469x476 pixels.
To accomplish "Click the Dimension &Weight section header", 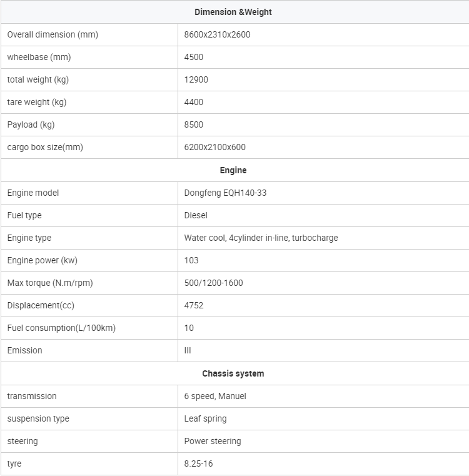I will 233,12.
